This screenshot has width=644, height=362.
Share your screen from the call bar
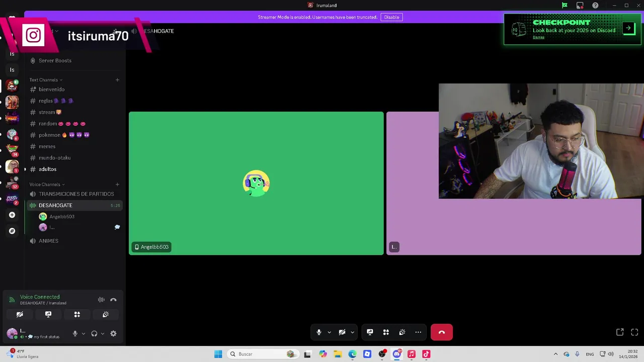coord(370,332)
